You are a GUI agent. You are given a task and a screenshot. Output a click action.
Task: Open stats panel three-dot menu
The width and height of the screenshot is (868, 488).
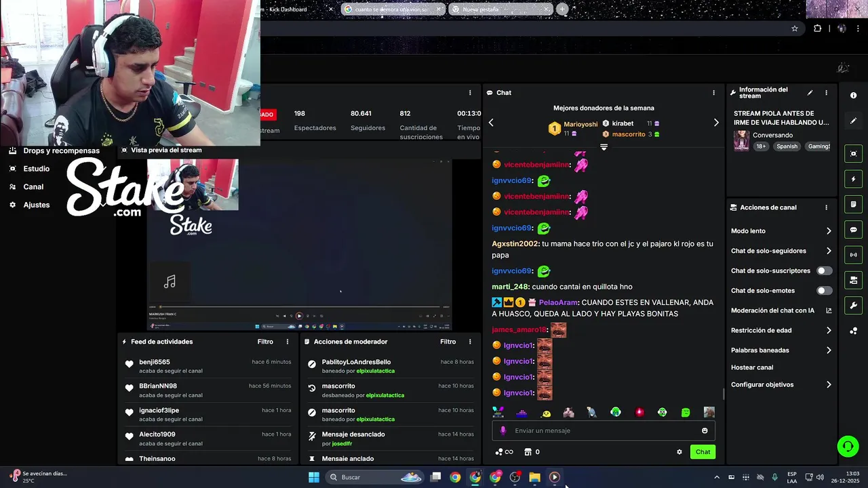point(470,93)
